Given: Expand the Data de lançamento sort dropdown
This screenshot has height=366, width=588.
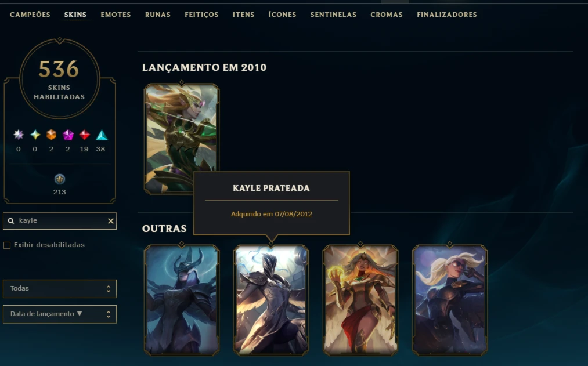Looking at the screenshot, I should 60,314.
